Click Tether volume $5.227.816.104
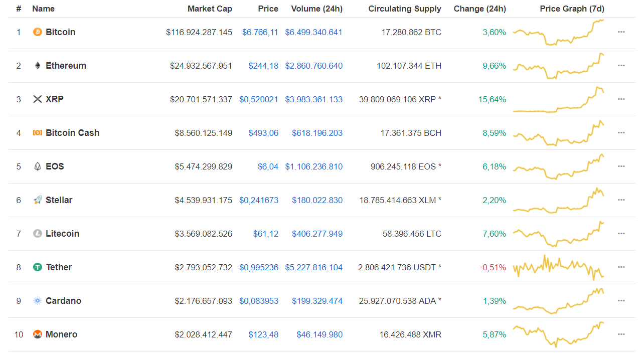The height and width of the screenshot is (354, 644). tap(314, 267)
